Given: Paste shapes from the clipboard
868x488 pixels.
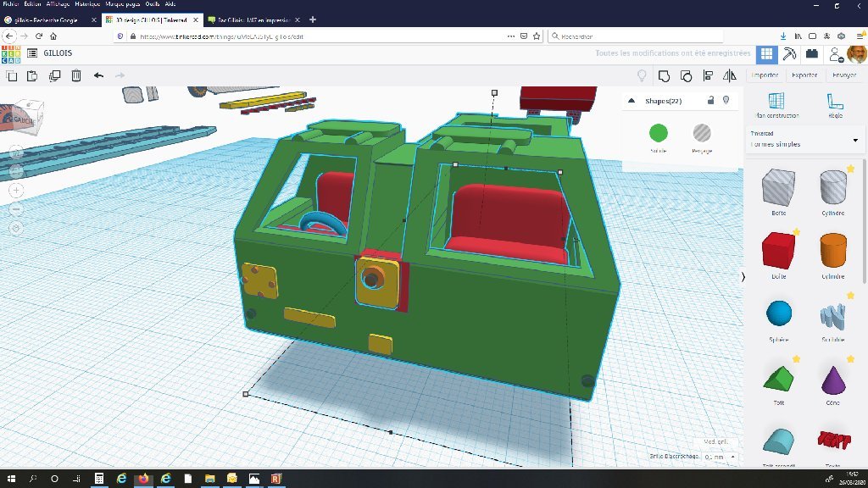Looking at the screenshot, I should coord(32,75).
